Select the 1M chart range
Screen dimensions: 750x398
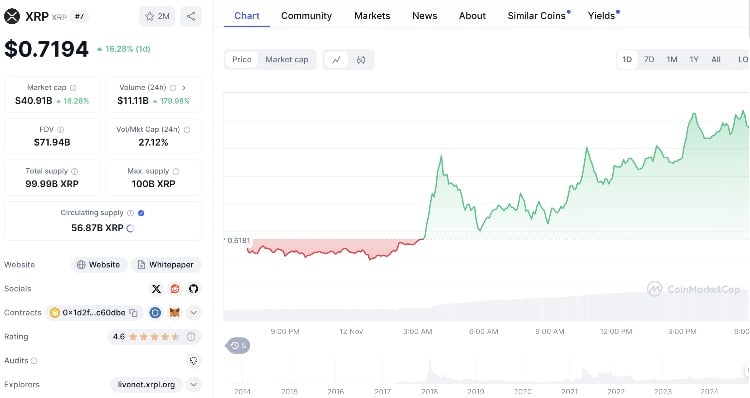point(672,59)
